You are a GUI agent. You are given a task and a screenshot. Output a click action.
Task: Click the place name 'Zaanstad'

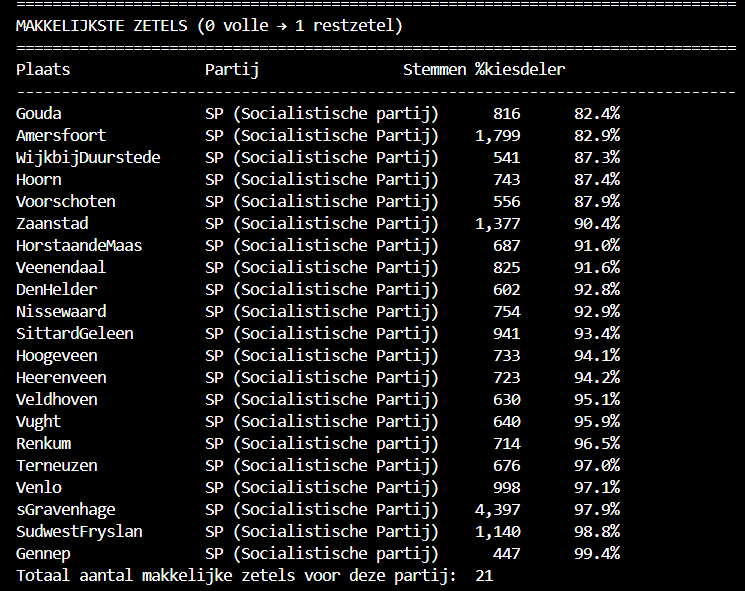52,224
